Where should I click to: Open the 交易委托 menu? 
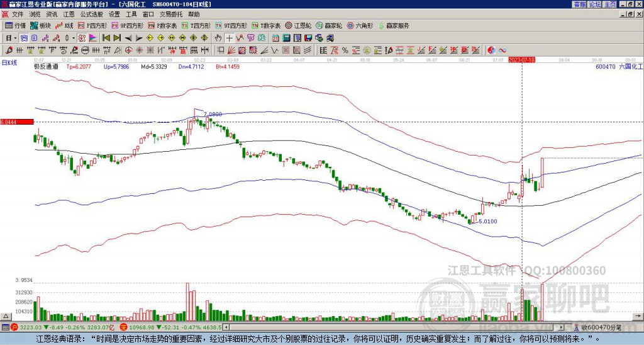coord(171,14)
